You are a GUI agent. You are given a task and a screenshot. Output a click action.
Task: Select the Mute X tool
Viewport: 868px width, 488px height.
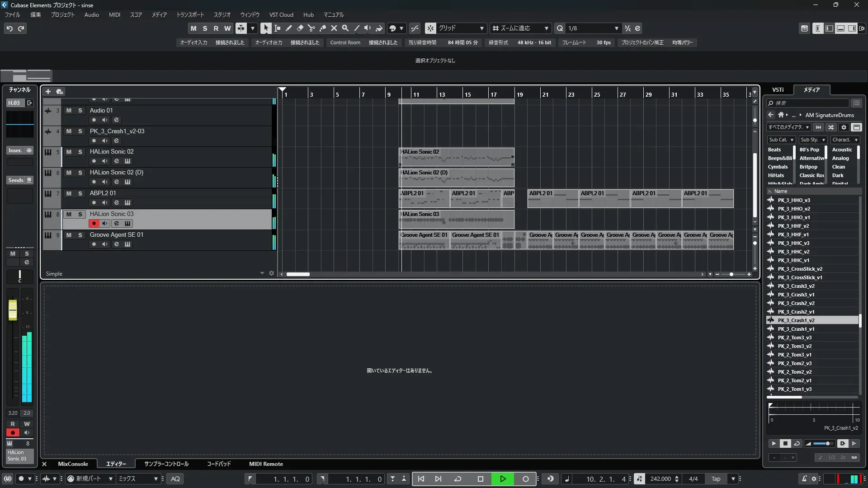(x=334, y=28)
